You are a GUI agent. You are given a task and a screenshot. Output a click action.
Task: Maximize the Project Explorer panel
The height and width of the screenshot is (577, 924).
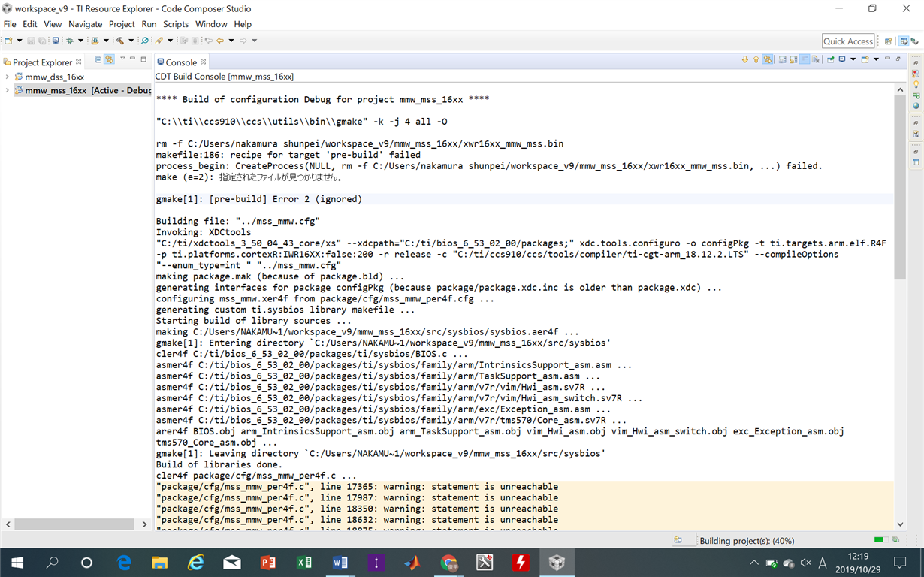point(143,59)
